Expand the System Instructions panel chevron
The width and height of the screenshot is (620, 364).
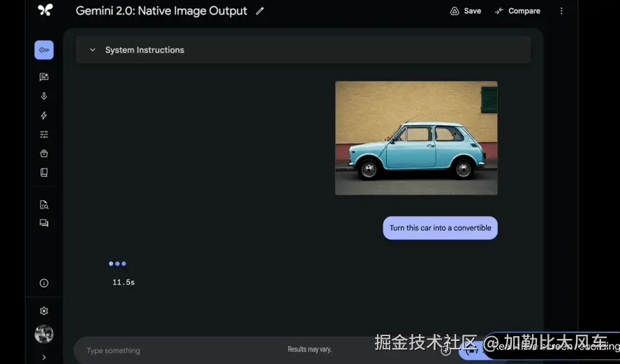(x=93, y=50)
